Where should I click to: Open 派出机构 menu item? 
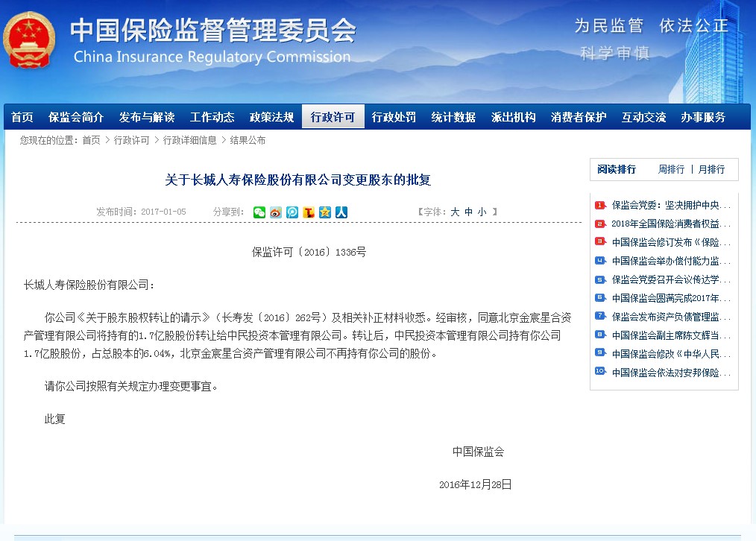pos(513,117)
